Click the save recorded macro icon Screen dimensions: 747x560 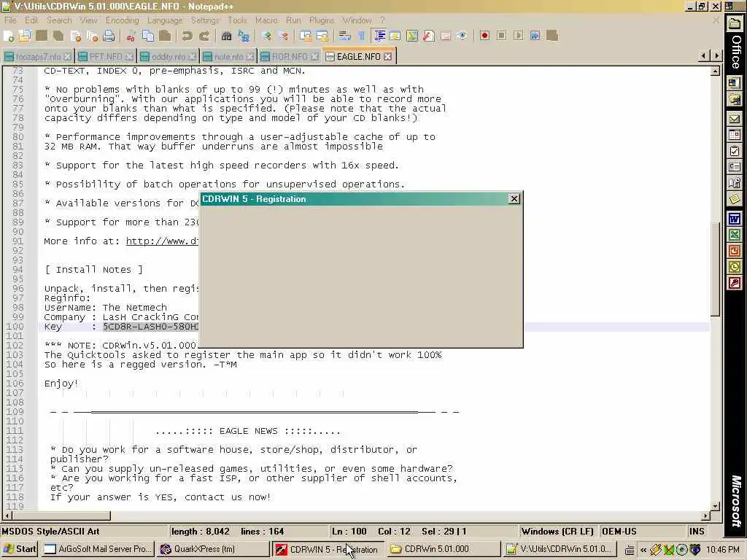click(x=552, y=36)
